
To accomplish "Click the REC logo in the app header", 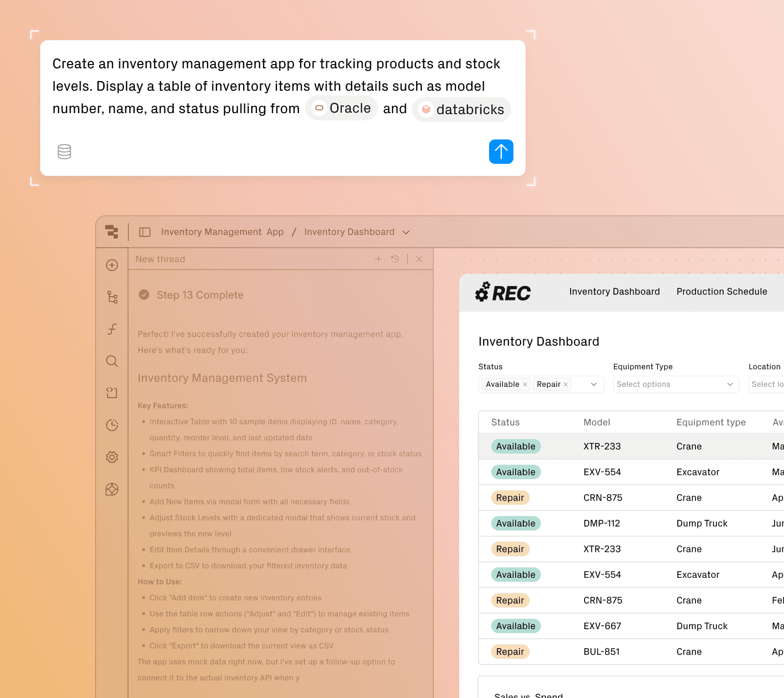I will pyautogui.click(x=503, y=292).
